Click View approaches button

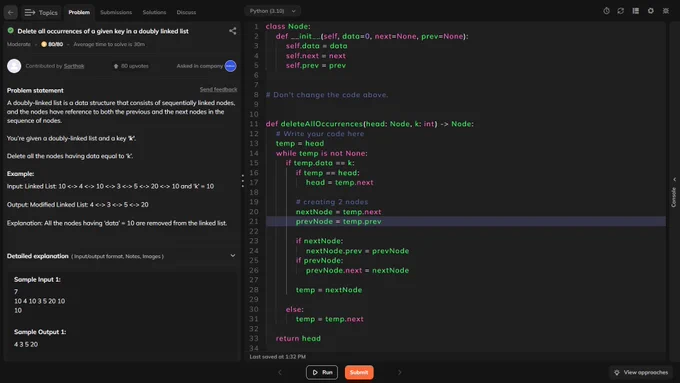pyautogui.click(x=641, y=372)
